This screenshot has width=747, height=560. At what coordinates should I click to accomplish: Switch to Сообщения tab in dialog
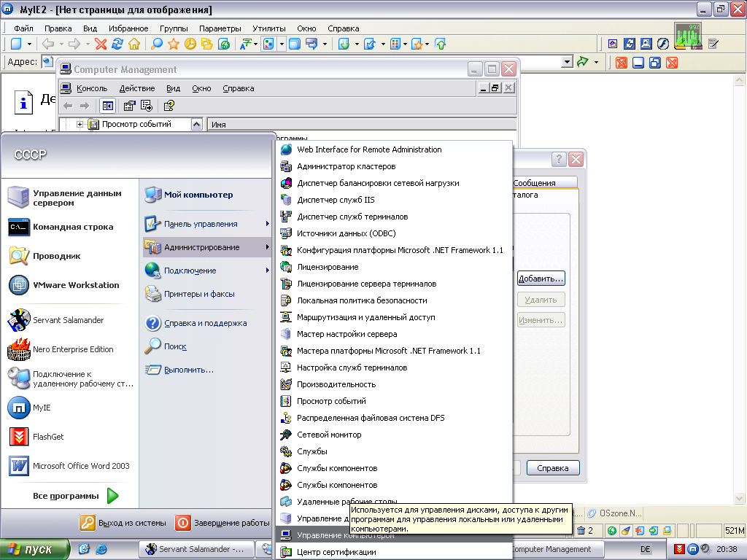tap(544, 183)
